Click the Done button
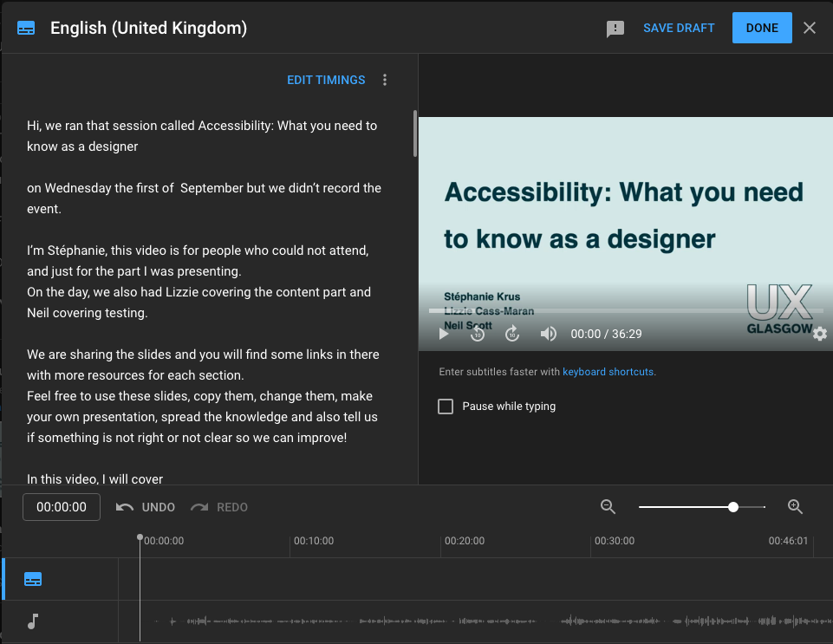The image size is (833, 644). 762,28
